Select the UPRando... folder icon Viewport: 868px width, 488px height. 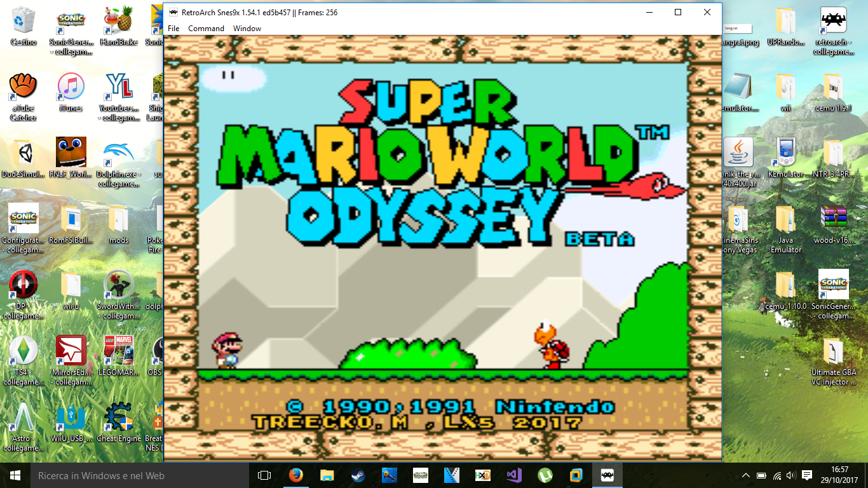785,26
